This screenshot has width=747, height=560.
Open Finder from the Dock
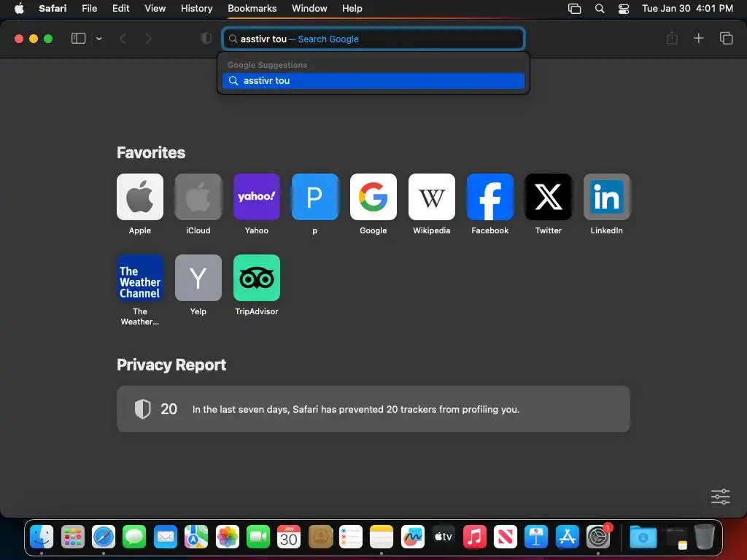pos(42,537)
